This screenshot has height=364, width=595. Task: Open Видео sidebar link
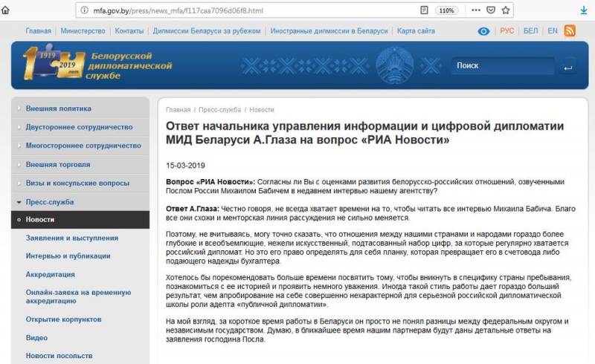[36, 337]
